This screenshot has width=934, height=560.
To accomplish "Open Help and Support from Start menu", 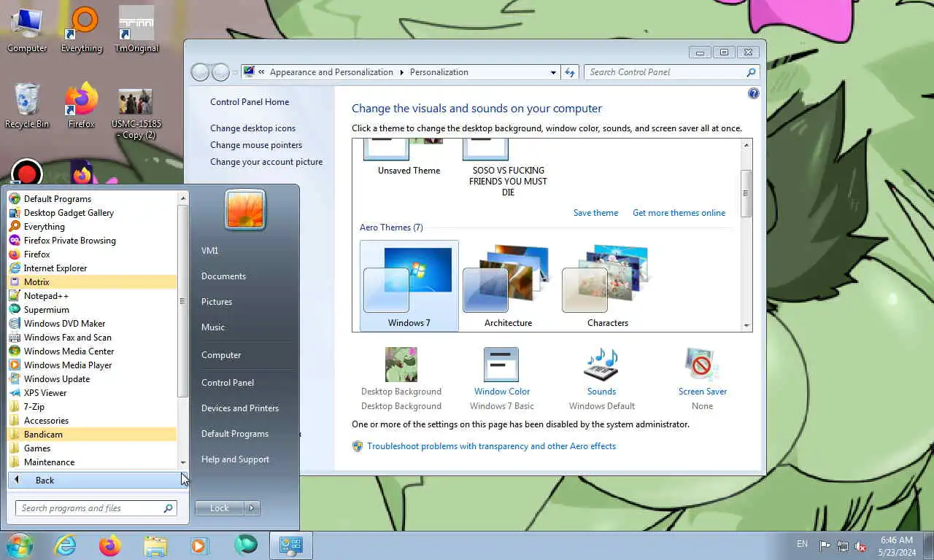I will [235, 459].
